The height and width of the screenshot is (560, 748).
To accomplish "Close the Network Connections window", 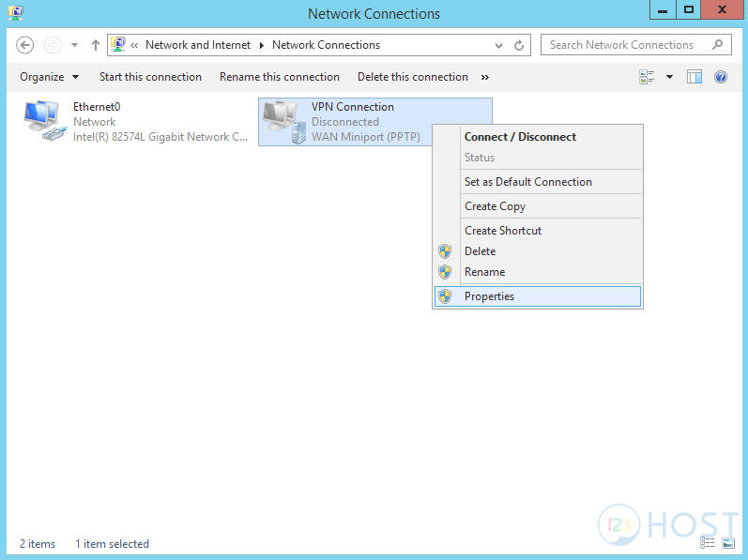I will point(723,10).
